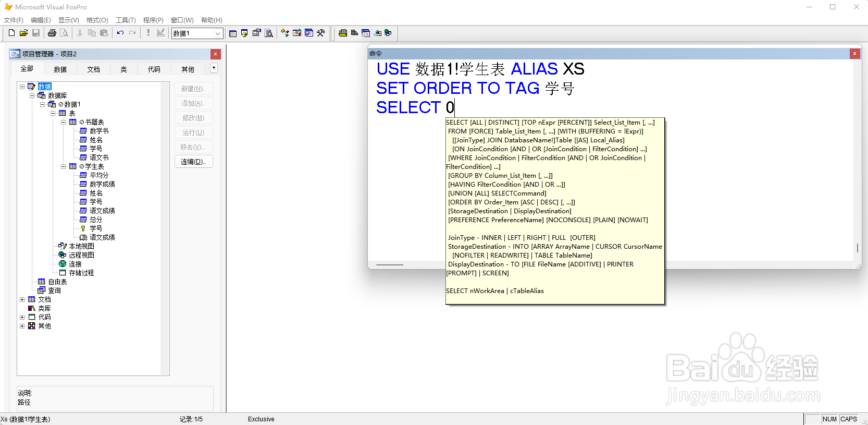
Task: Select the 远程视图 tree item
Action: pyautogui.click(x=82, y=255)
